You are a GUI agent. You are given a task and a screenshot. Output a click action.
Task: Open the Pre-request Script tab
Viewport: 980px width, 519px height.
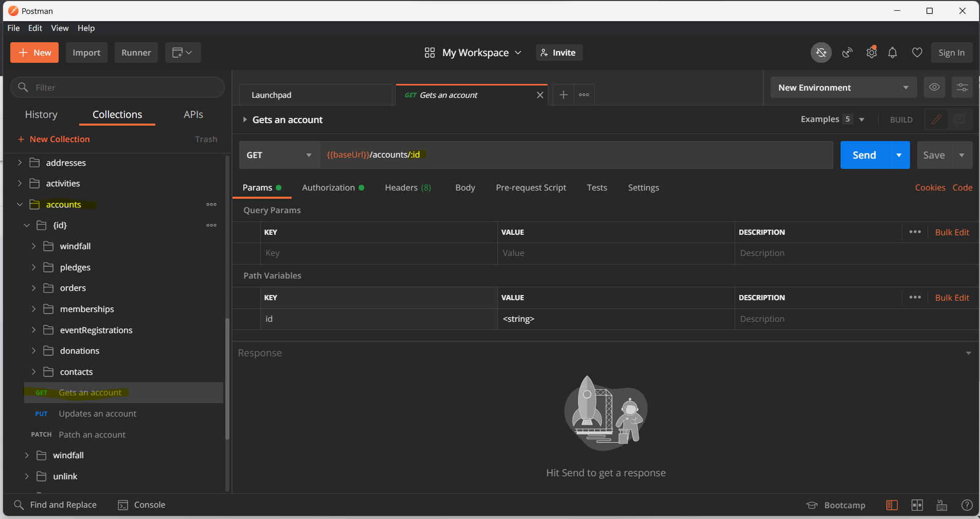pyautogui.click(x=531, y=188)
